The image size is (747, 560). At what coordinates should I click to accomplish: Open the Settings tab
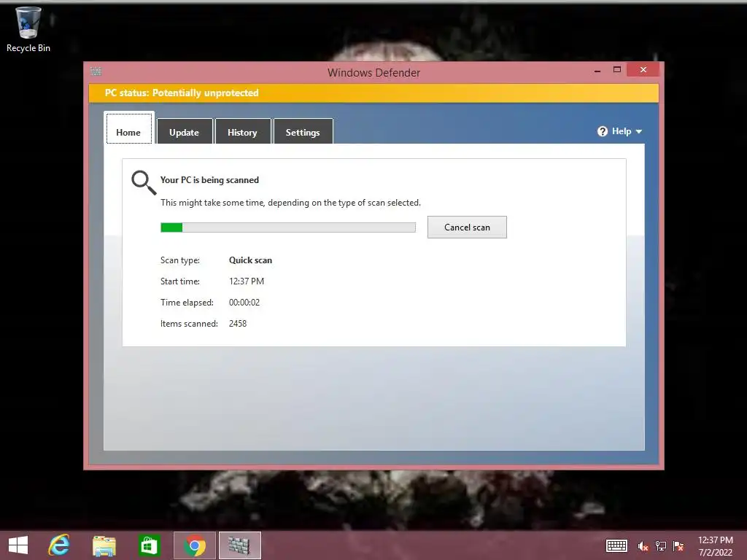[303, 131]
